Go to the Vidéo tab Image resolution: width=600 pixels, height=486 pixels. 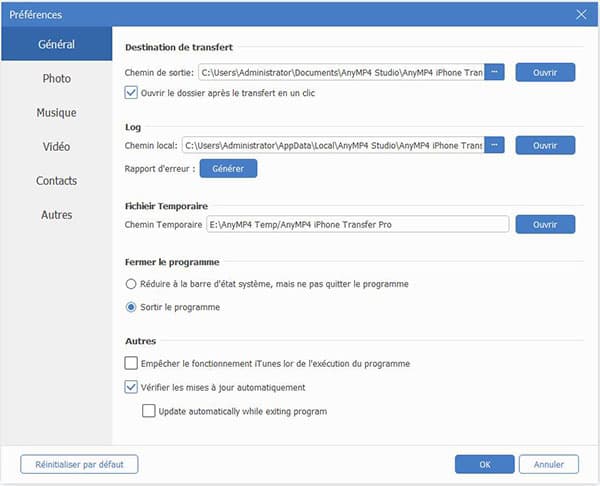click(x=56, y=147)
